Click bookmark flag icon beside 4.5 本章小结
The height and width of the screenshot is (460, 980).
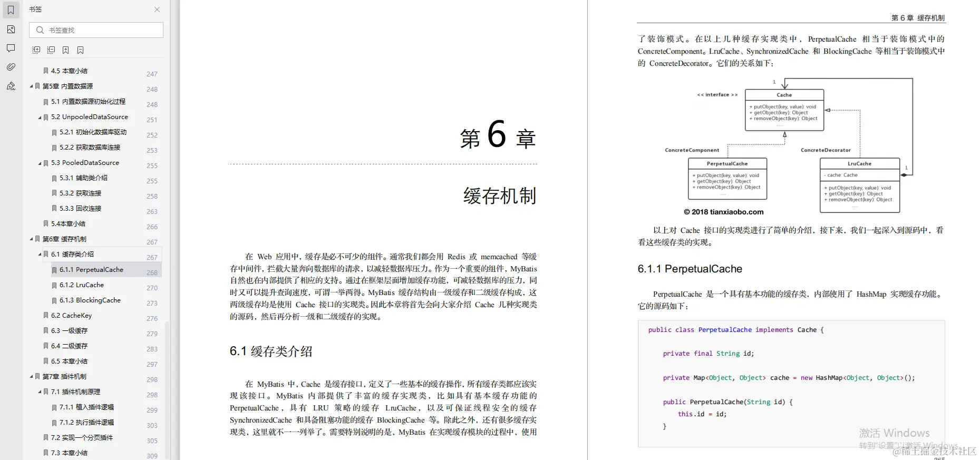point(46,71)
